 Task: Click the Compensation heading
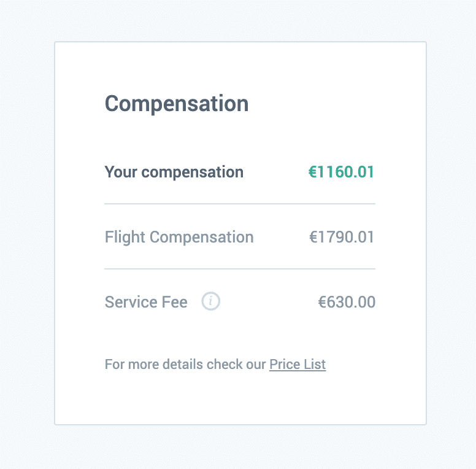pos(177,104)
